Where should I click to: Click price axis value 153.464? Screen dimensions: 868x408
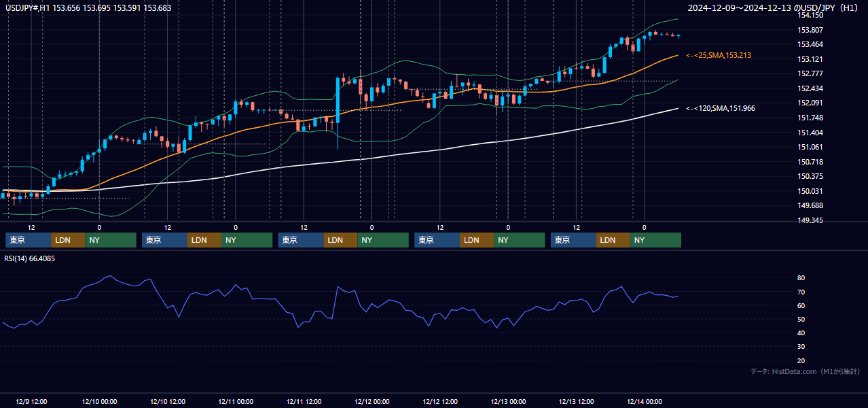tap(810, 44)
